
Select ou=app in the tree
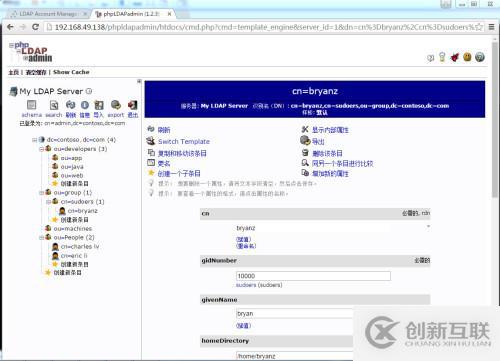(71, 158)
